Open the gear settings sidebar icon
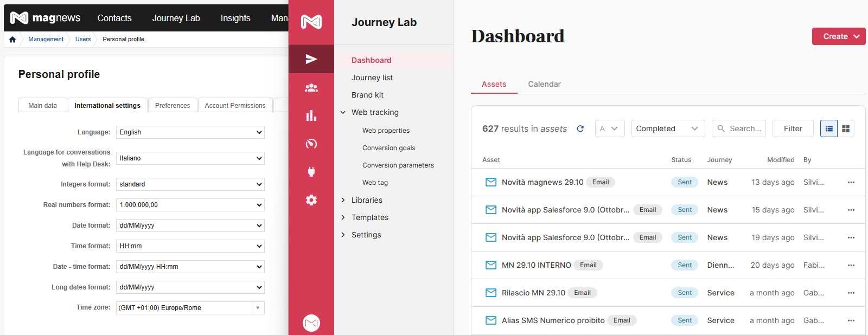Viewport: 868px width, 335px height. (311, 200)
